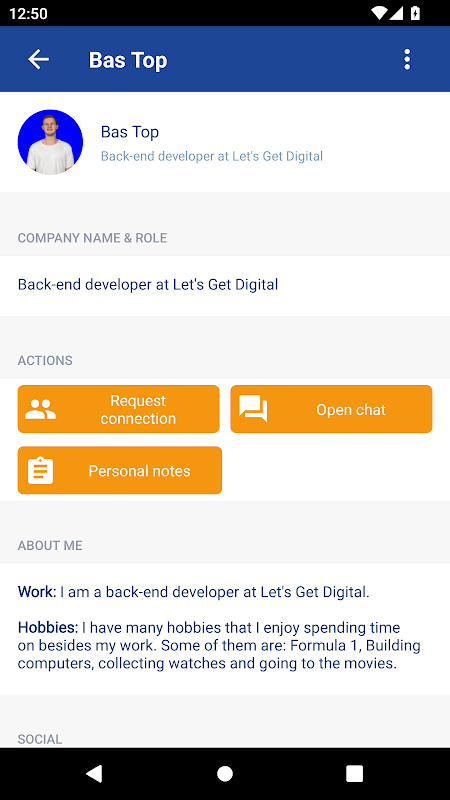Tap the Android recent apps square
This screenshot has height=800, width=450.
pos(354,773)
